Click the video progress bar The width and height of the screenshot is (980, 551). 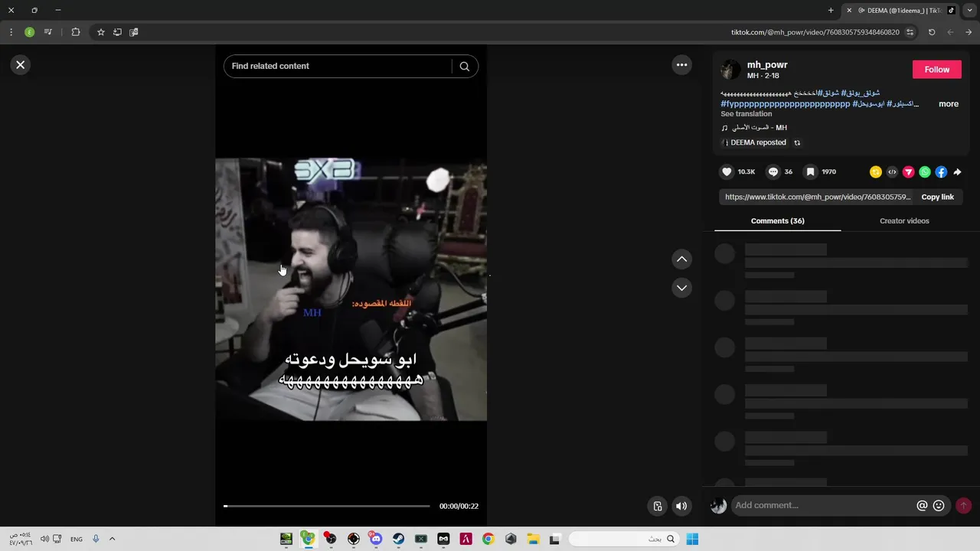pyautogui.click(x=327, y=506)
